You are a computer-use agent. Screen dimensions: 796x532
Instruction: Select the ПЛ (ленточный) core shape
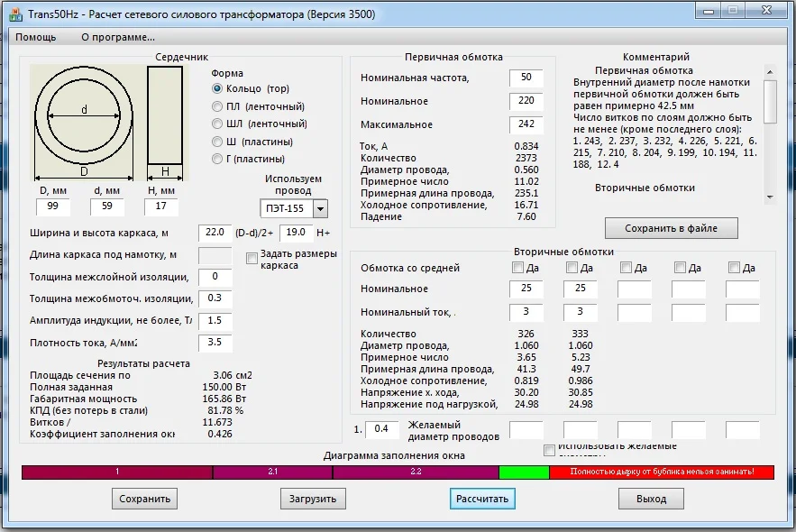click(x=217, y=106)
